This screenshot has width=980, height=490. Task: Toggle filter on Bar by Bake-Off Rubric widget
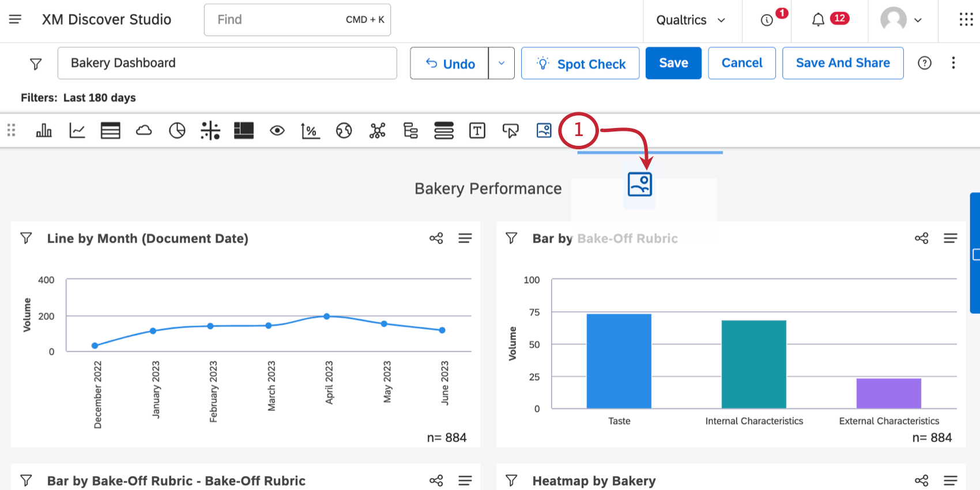[x=511, y=238]
